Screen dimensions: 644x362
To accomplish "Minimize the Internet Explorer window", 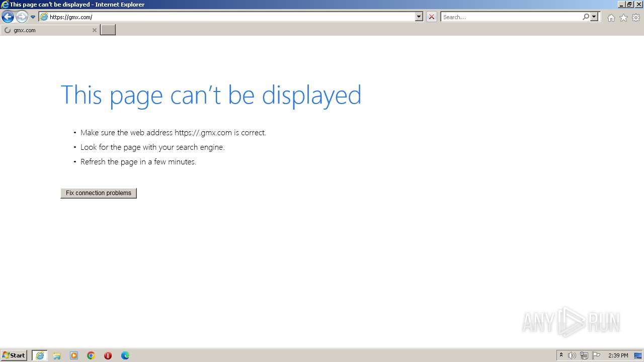I will [x=621, y=4].
